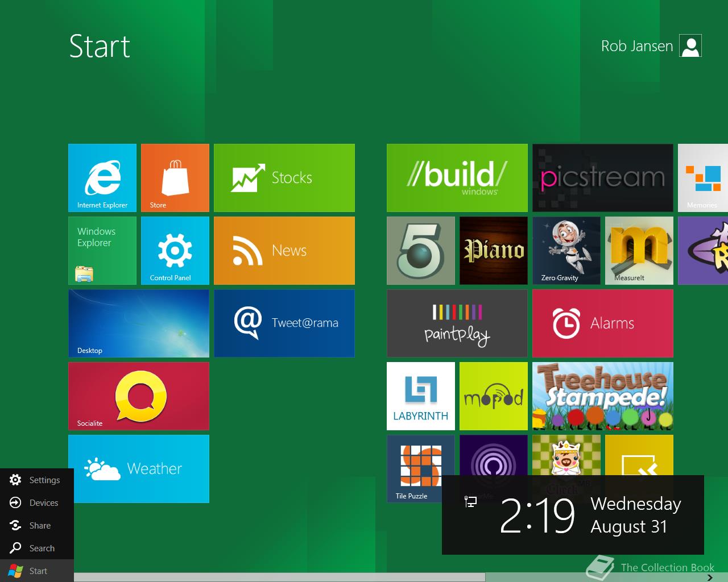Switch to the Desktop tile
Screen dimensions: 728x582
click(139, 323)
